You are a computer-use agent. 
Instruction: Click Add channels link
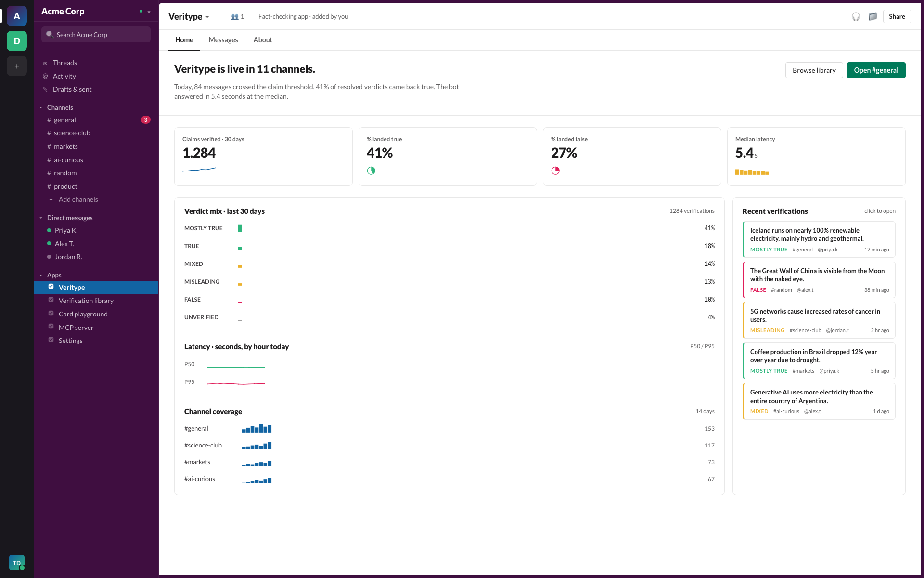[78, 199]
